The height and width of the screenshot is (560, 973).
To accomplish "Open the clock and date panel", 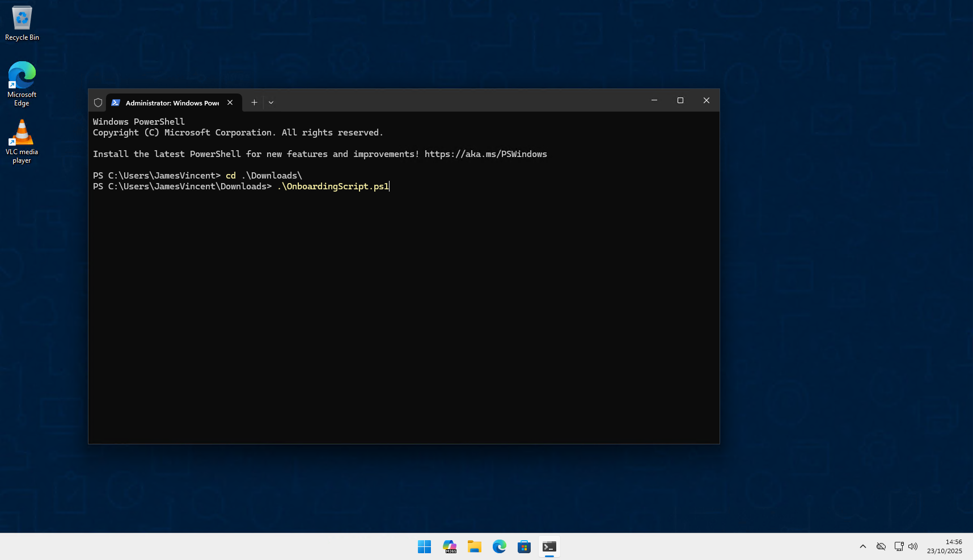I will click(x=945, y=546).
